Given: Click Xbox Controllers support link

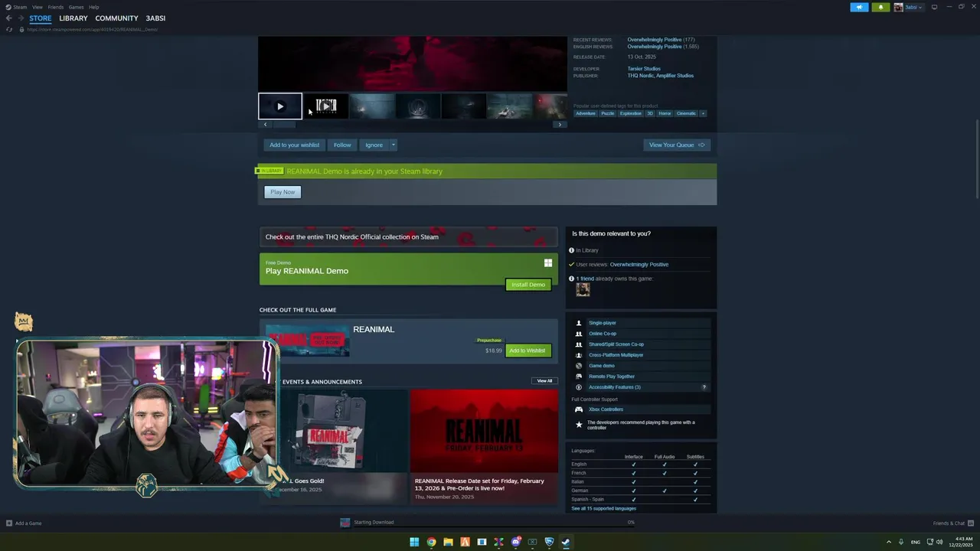Looking at the screenshot, I should 606,409.
